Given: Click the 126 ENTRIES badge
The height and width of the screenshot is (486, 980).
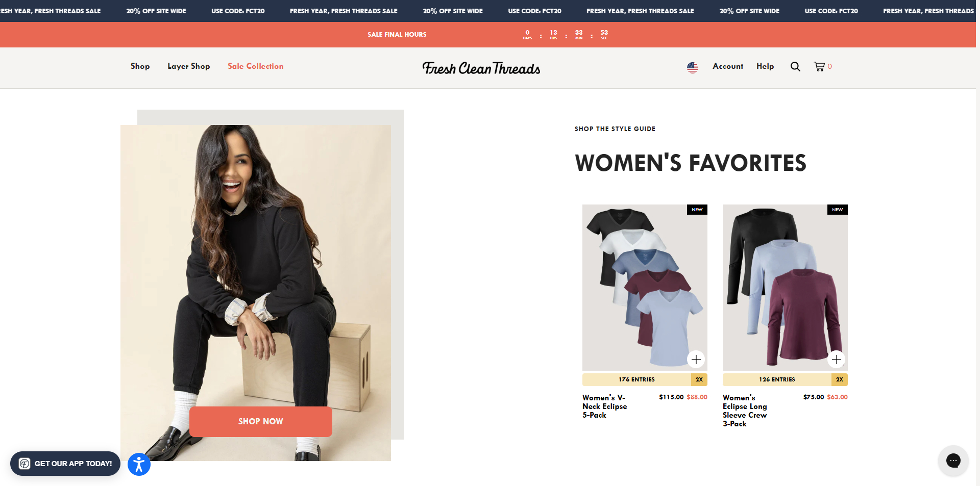Looking at the screenshot, I should [777, 379].
